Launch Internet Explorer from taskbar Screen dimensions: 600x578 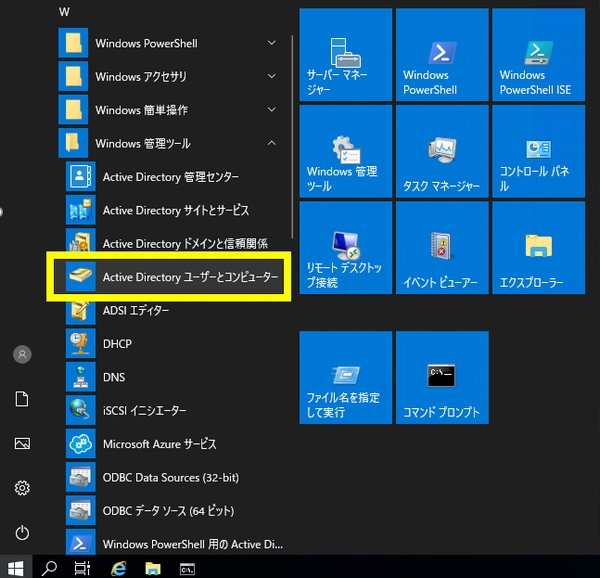click(x=119, y=568)
